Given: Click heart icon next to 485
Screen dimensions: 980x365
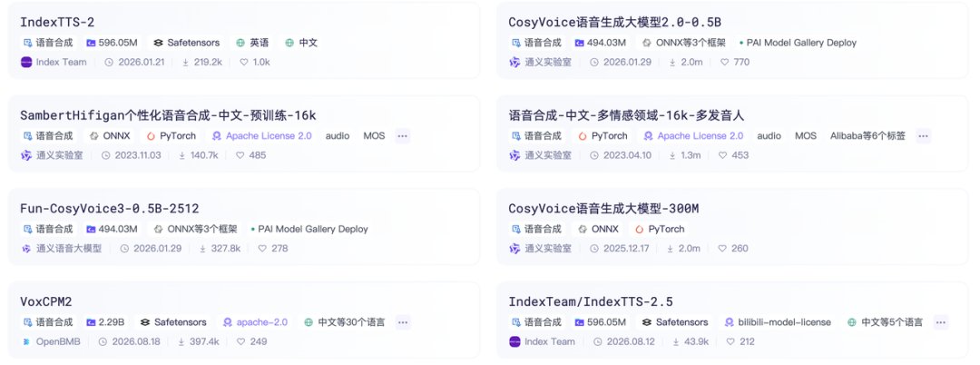Looking at the screenshot, I should click(240, 155).
